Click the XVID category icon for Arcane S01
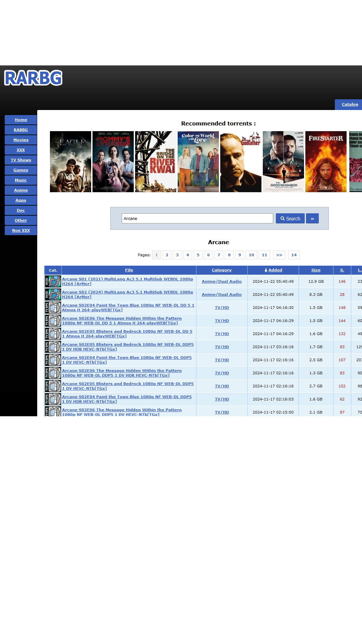362x644 pixels. pos(53,281)
